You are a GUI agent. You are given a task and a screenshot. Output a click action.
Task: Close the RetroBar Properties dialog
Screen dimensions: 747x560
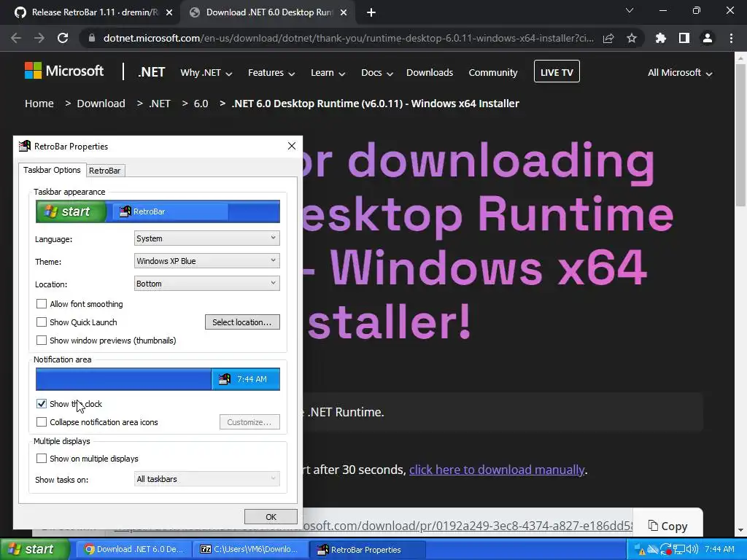point(292,146)
